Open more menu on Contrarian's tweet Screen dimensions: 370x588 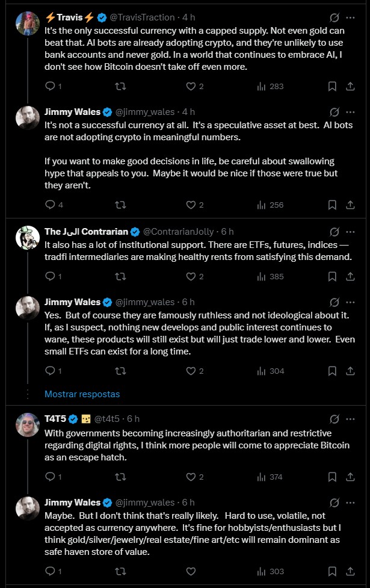[351, 231]
